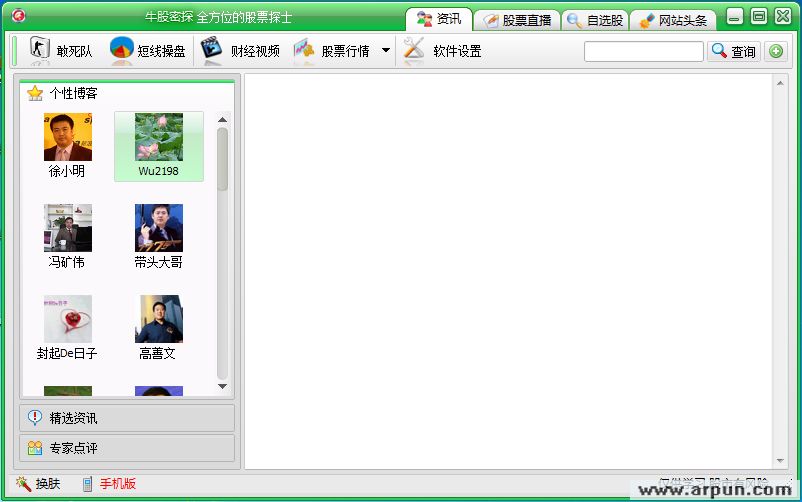Collapse the 个性博客 panel header
The height and width of the screenshot is (502, 802).
tap(127, 93)
